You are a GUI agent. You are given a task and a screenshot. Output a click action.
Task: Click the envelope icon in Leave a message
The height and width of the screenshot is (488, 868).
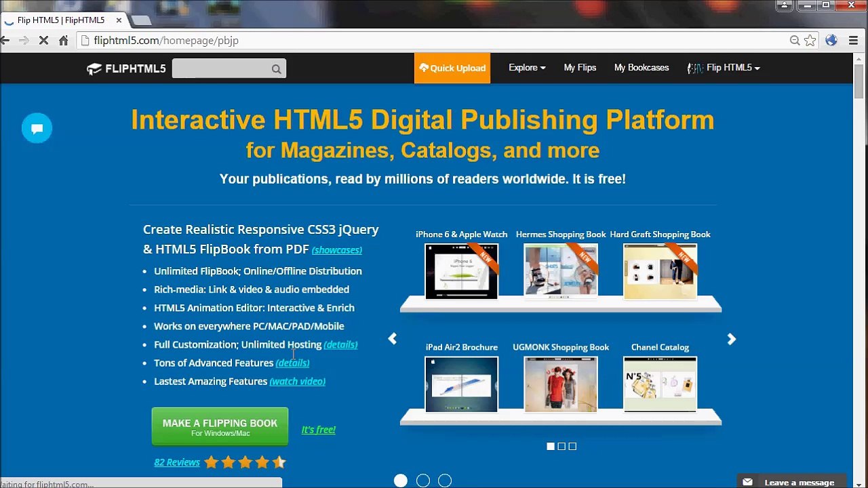[x=747, y=483]
